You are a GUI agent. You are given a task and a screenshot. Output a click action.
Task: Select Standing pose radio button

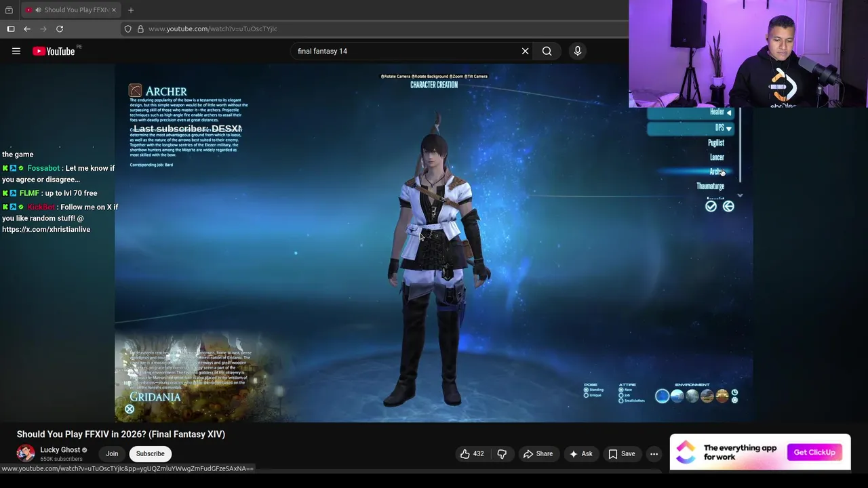(586, 390)
